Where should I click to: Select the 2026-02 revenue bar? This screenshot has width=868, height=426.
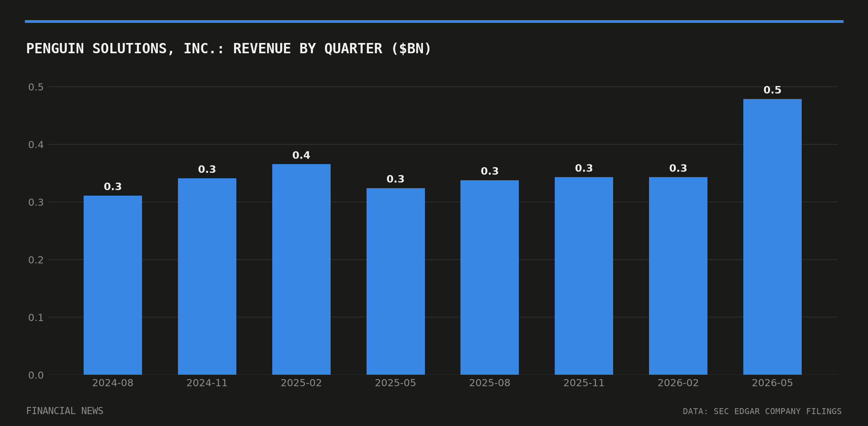click(678, 276)
